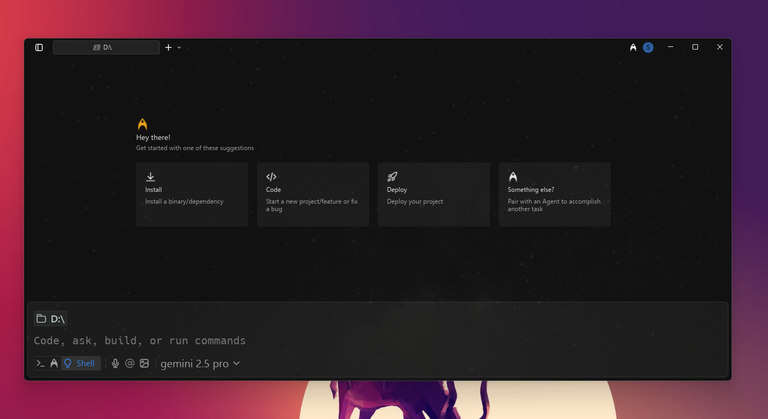Start voice input with microphone icon

point(115,364)
